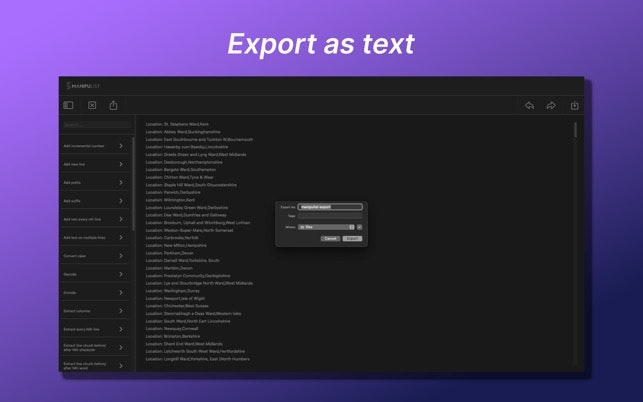The height and width of the screenshot is (402, 643).
Task: Click the sidebar list scrollbar
Action: [133, 183]
